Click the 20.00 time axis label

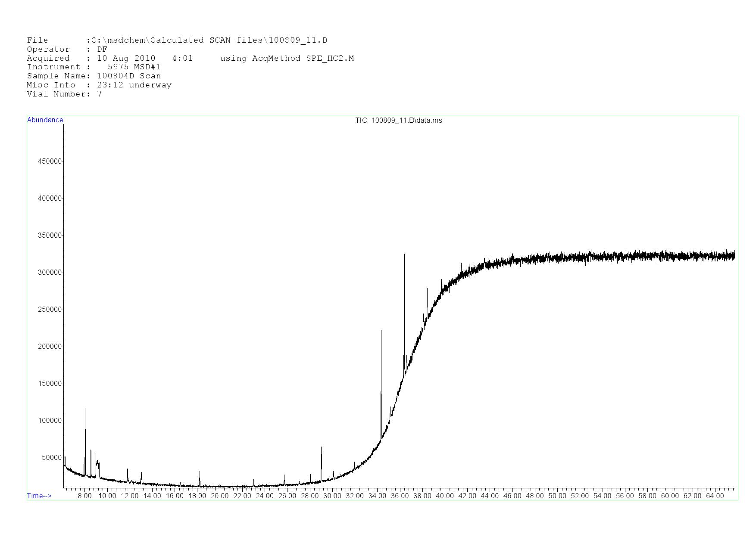click(220, 496)
